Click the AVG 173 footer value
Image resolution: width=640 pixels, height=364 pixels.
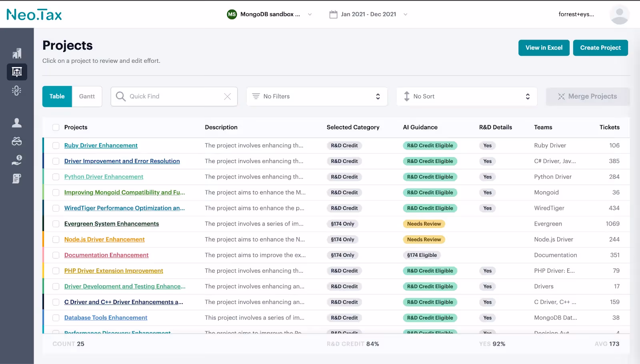[607, 344]
